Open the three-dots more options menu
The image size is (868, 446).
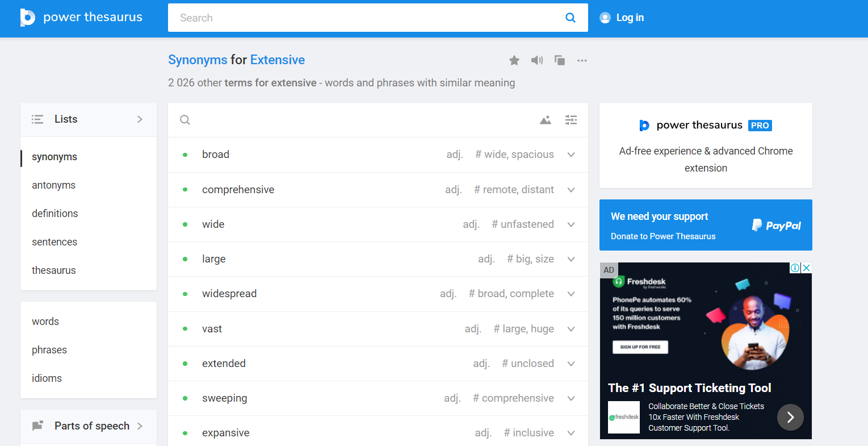coord(582,60)
